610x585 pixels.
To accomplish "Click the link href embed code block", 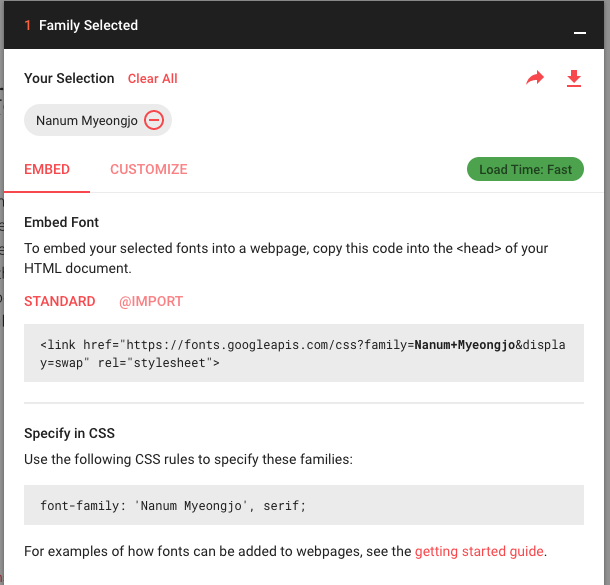I will pos(304,353).
